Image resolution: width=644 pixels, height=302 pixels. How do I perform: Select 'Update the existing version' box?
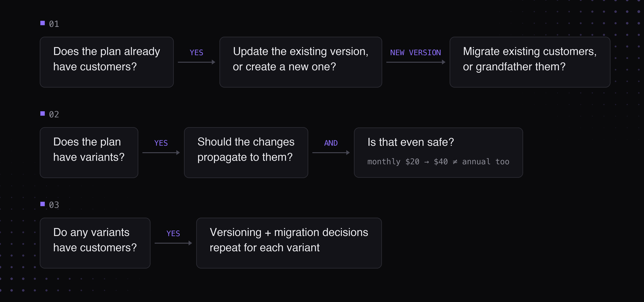(301, 62)
